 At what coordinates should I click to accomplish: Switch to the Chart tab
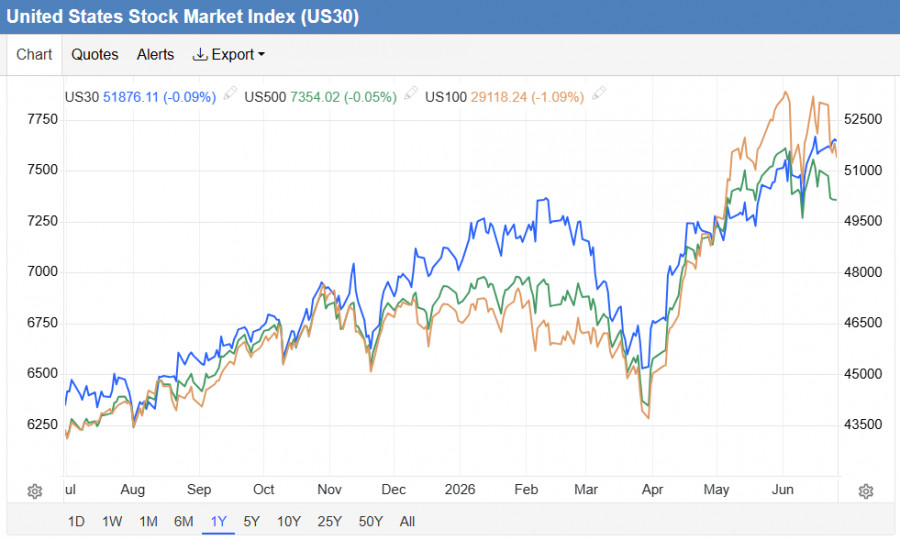pyautogui.click(x=34, y=55)
